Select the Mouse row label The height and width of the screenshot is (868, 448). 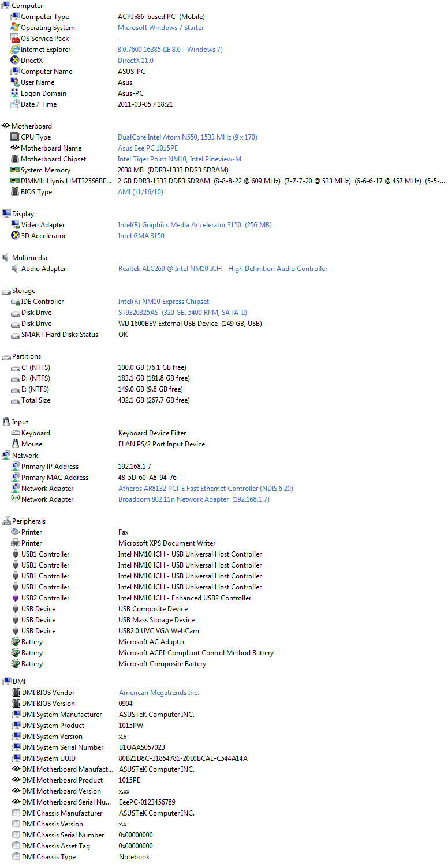tap(32, 444)
